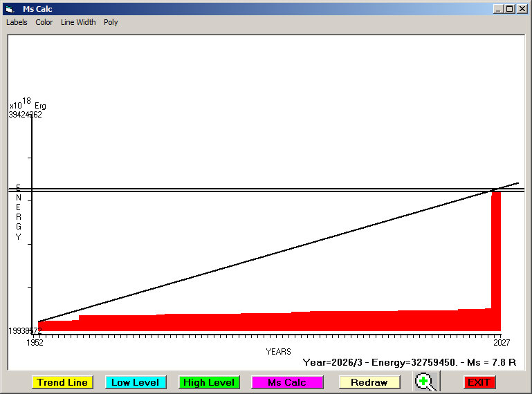Click the green plus magnifier zoom icon
This screenshot has width=532, height=394.
[427, 382]
